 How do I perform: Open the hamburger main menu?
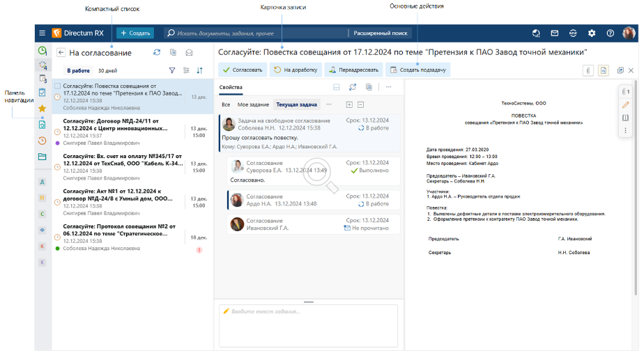point(43,33)
